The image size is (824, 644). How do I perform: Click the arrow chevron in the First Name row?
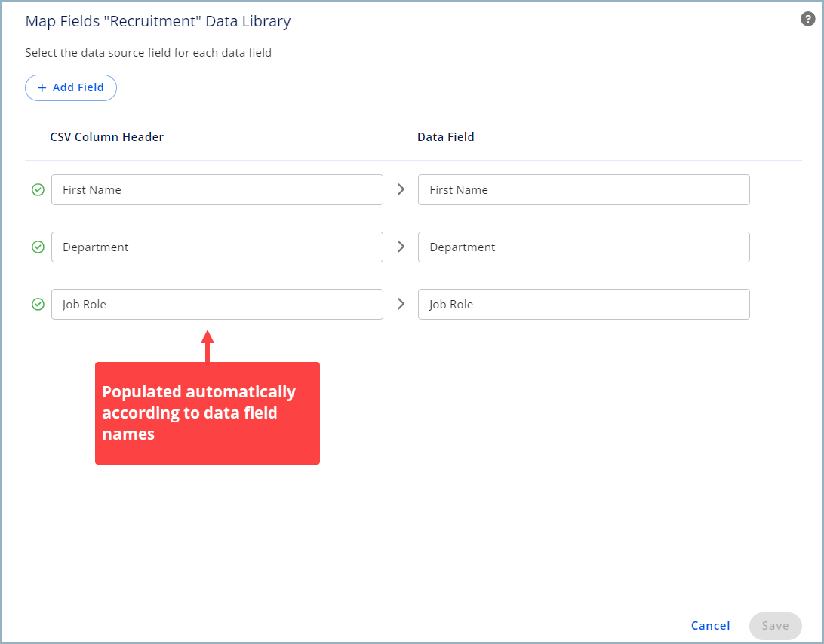[x=401, y=189]
